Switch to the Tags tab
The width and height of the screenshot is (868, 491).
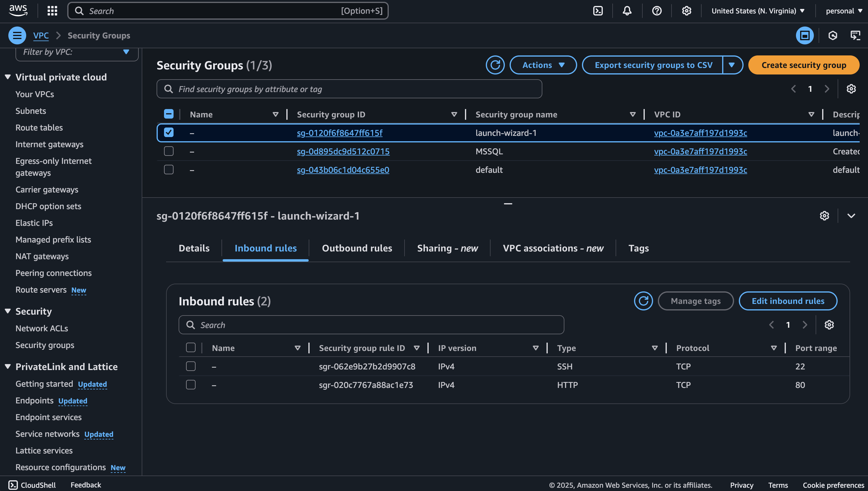click(x=638, y=248)
